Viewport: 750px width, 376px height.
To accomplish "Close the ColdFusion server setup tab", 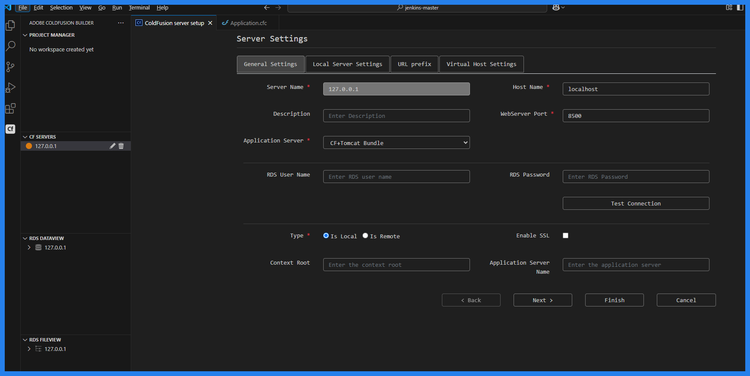I will (210, 23).
